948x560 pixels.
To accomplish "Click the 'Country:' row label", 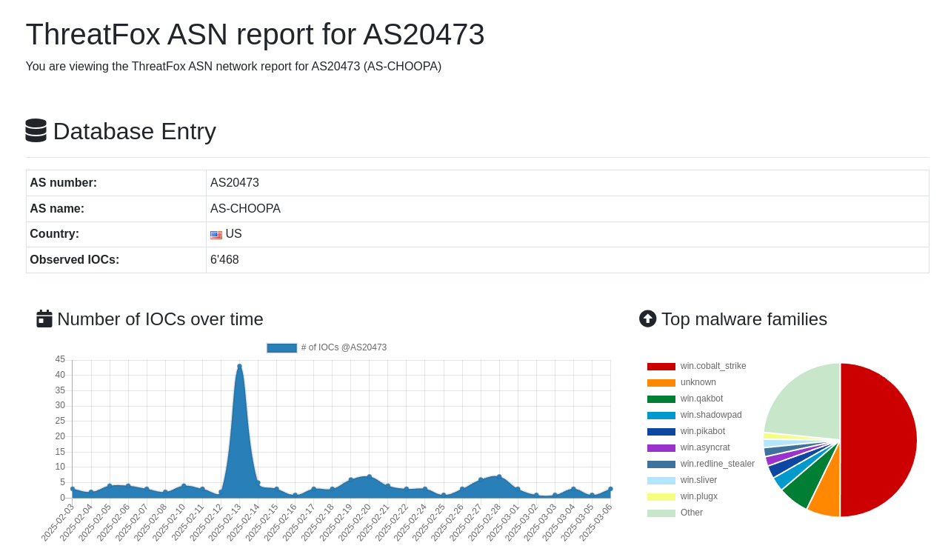I will [54, 234].
